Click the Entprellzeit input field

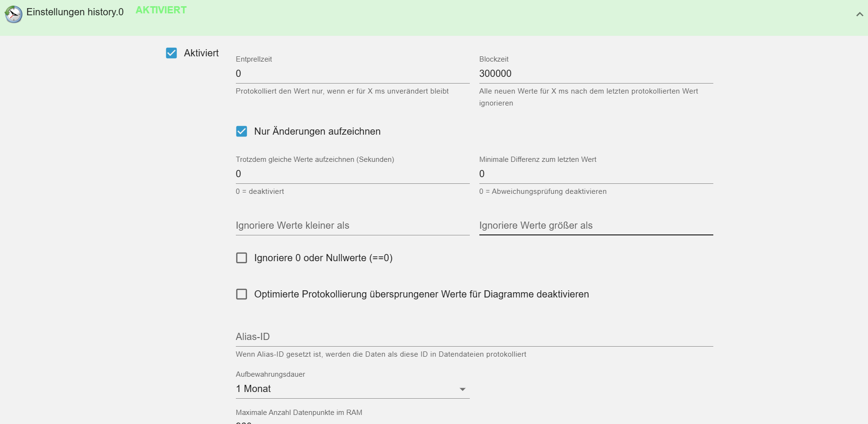352,74
